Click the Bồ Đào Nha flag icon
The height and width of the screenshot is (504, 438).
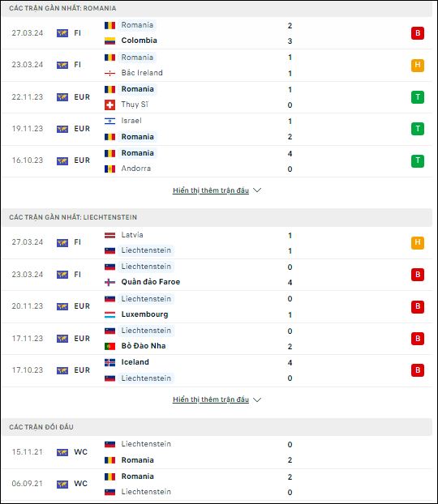click(109, 346)
